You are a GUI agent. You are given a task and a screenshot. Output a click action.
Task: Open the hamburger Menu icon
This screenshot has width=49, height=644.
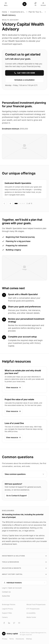click(6, 4)
